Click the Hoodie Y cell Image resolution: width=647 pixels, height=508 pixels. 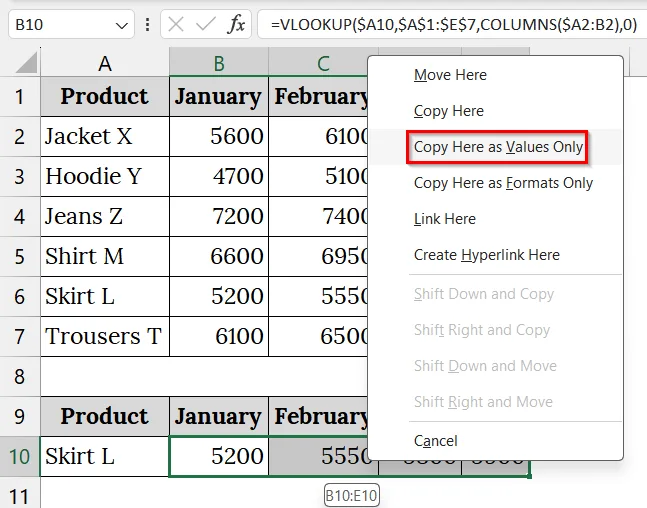(105, 177)
